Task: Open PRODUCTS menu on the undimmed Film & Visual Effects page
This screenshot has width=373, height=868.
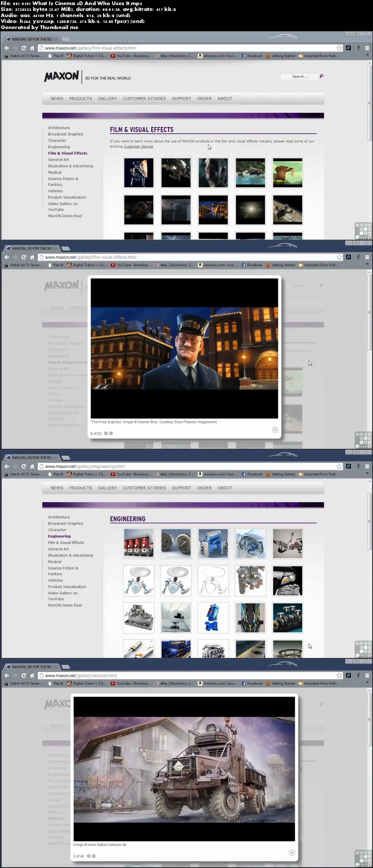Action: tap(81, 99)
